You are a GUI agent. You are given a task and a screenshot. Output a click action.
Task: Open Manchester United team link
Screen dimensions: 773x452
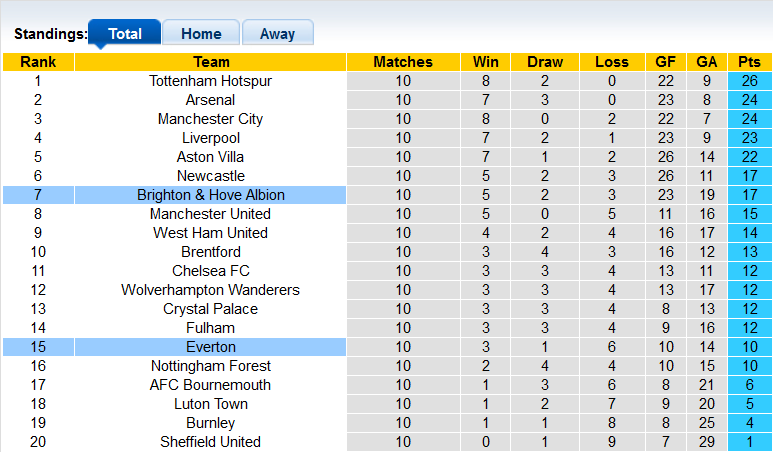pos(210,214)
